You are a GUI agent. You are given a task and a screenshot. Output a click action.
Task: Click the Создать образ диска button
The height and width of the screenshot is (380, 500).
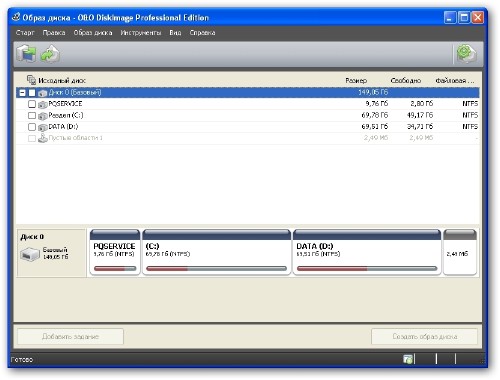click(425, 336)
